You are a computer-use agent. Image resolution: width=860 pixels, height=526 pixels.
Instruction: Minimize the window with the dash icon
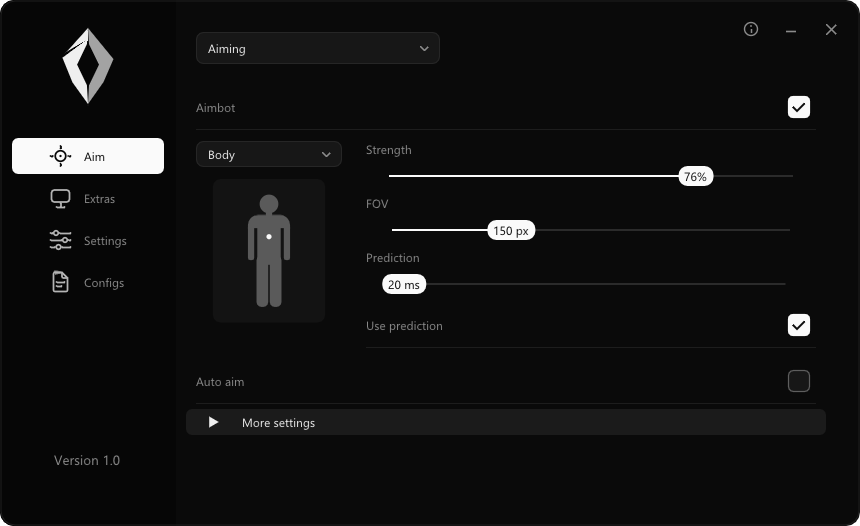tap(791, 31)
